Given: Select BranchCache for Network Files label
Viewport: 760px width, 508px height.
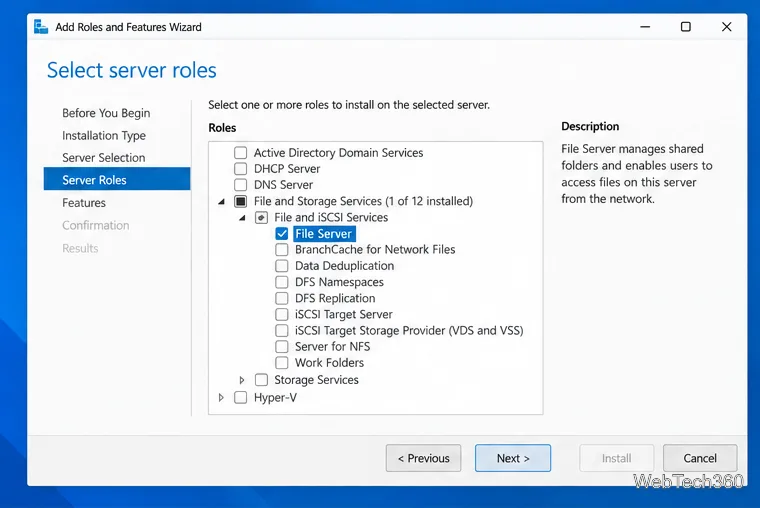Looking at the screenshot, I should pos(375,250).
